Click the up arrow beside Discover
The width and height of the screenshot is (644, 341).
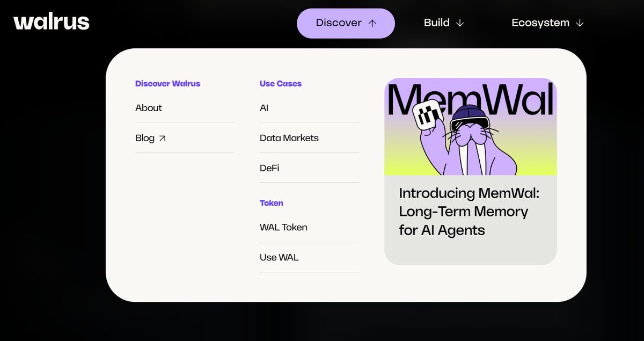click(x=372, y=23)
